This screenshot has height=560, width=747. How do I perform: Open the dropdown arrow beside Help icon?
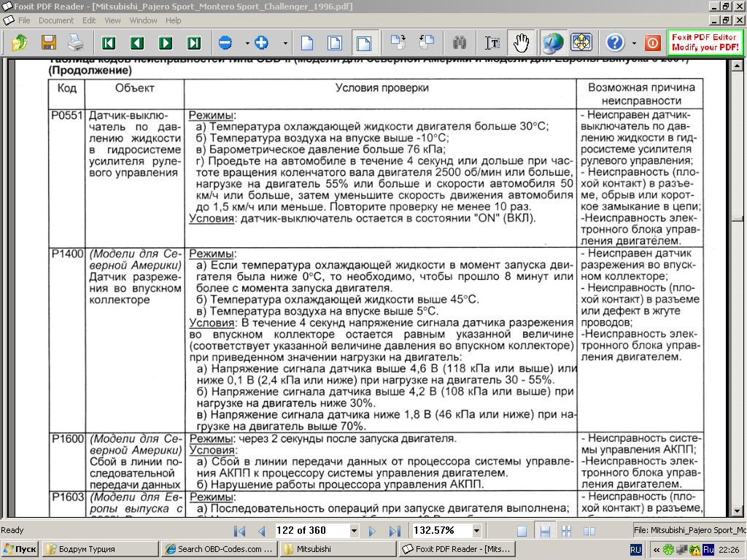(634, 43)
